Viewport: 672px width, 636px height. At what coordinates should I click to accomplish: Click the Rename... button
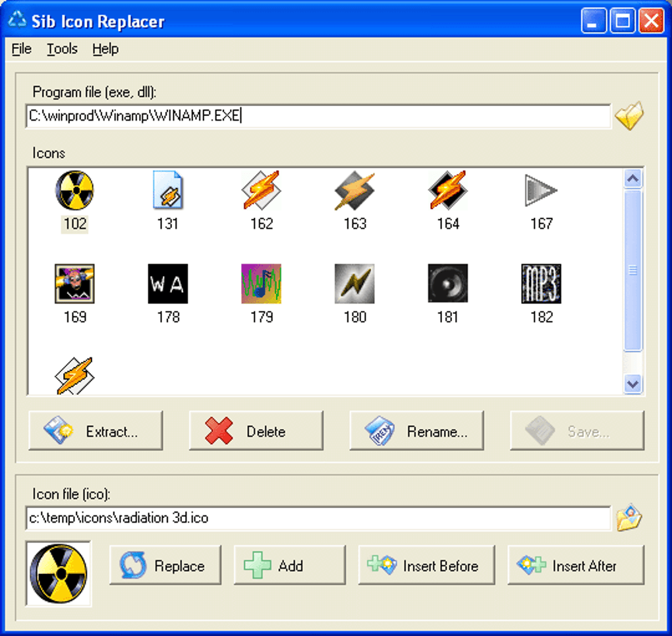tap(416, 430)
